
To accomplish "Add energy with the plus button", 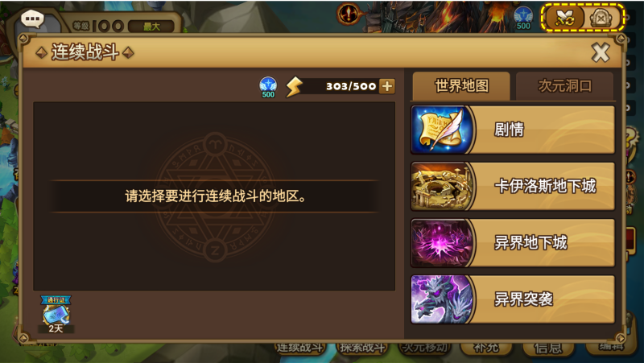I will [387, 86].
